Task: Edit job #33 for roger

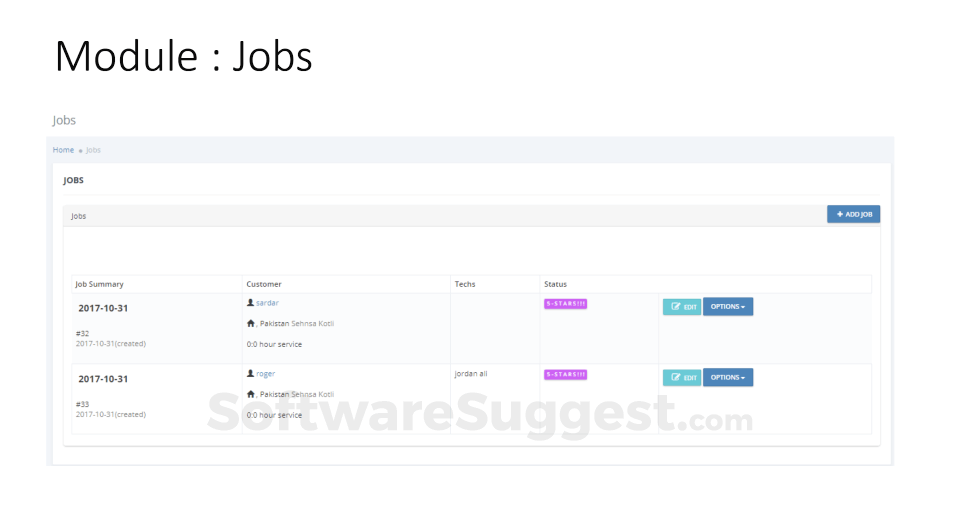Action: tap(681, 378)
